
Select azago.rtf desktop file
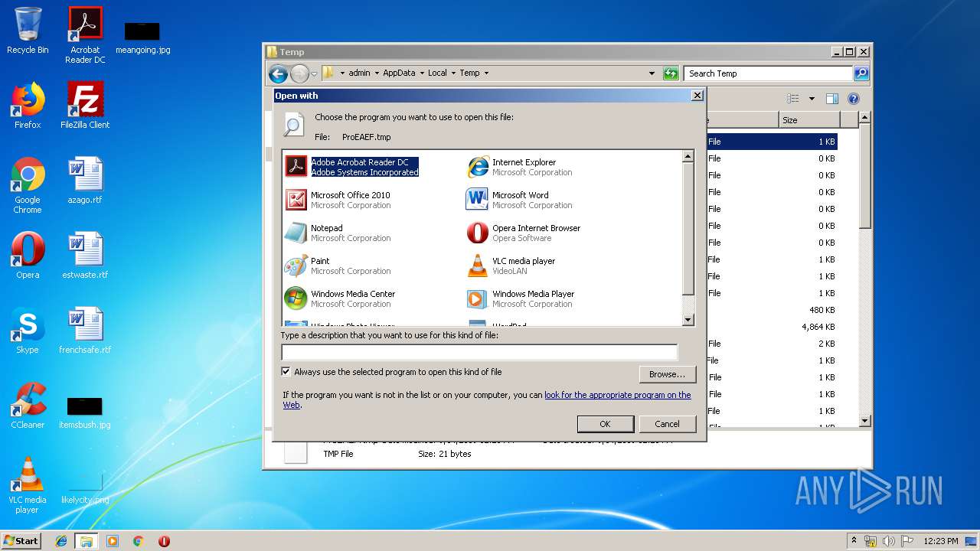pos(85,181)
